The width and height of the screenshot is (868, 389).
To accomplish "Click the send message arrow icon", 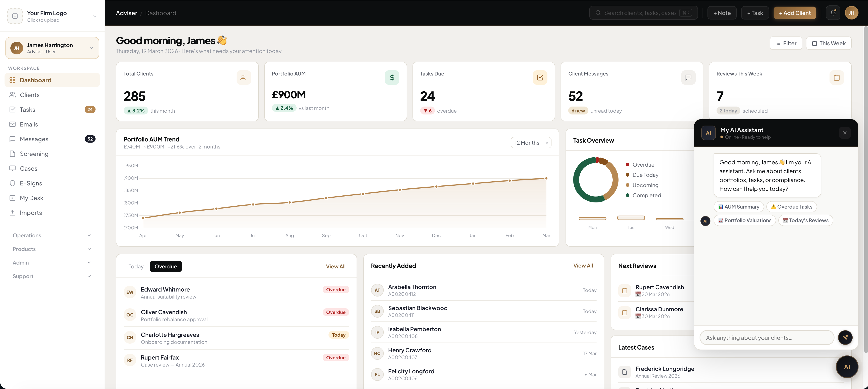I will click(x=845, y=337).
